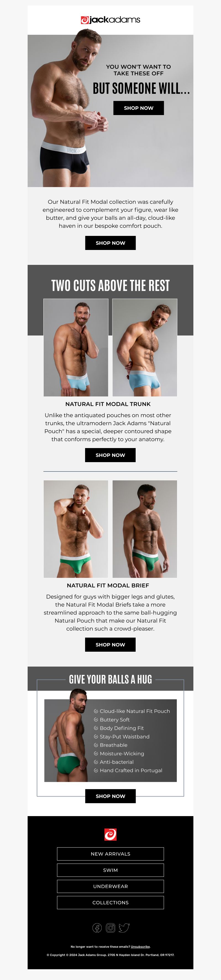
Task: Click the green brief front-view photo
Action: [x=76, y=529]
